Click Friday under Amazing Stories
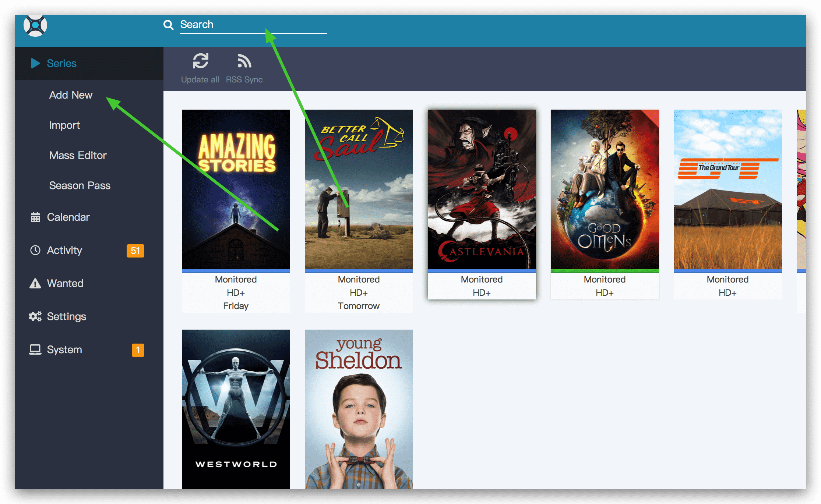Viewport: 821px width, 504px height. point(236,306)
